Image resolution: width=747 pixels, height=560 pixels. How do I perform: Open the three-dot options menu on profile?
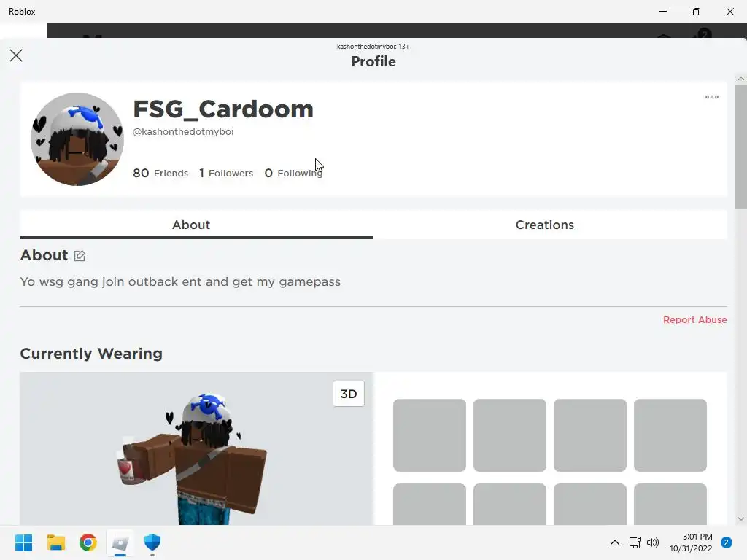pos(712,97)
